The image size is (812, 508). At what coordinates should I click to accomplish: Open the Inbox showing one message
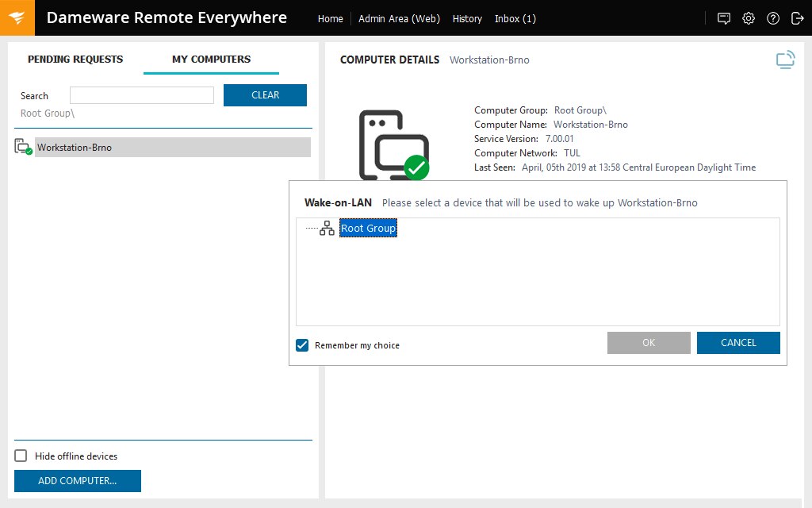pos(515,18)
